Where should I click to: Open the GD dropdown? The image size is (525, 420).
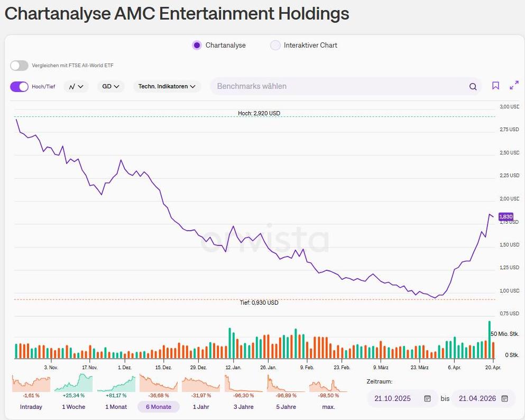(x=110, y=86)
